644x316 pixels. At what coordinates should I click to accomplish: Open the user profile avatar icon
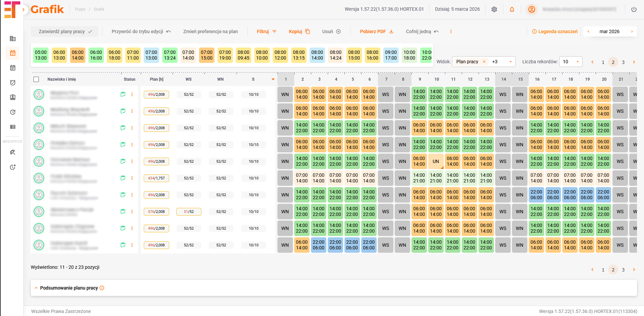coord(531,9)
